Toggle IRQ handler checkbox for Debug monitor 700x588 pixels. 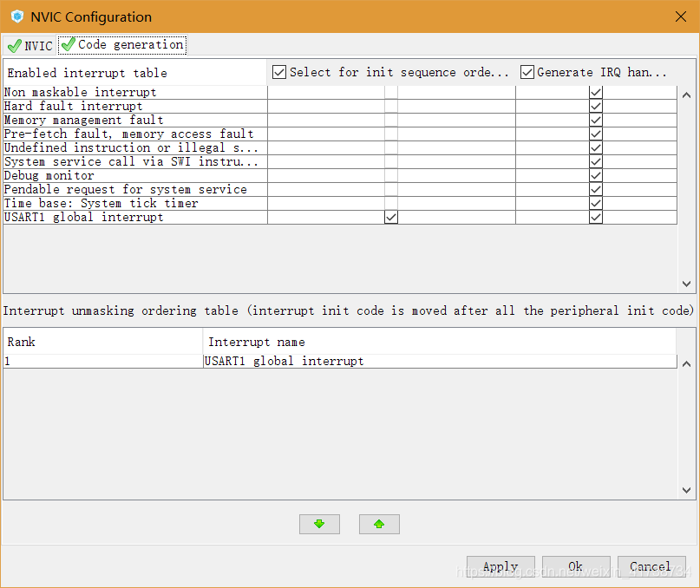click(x=596, y=175)
